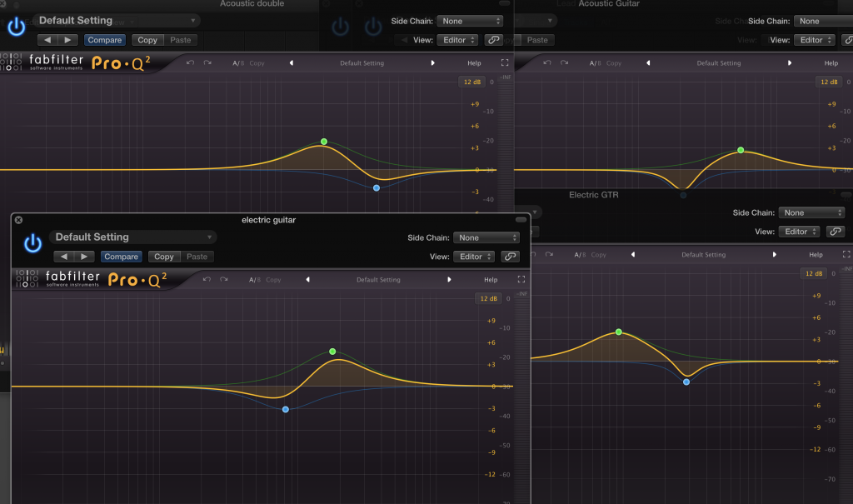Undo last change in the electric guitar EQ
The width and height of the screenshot is (853, 504).
tap(207, 279)
